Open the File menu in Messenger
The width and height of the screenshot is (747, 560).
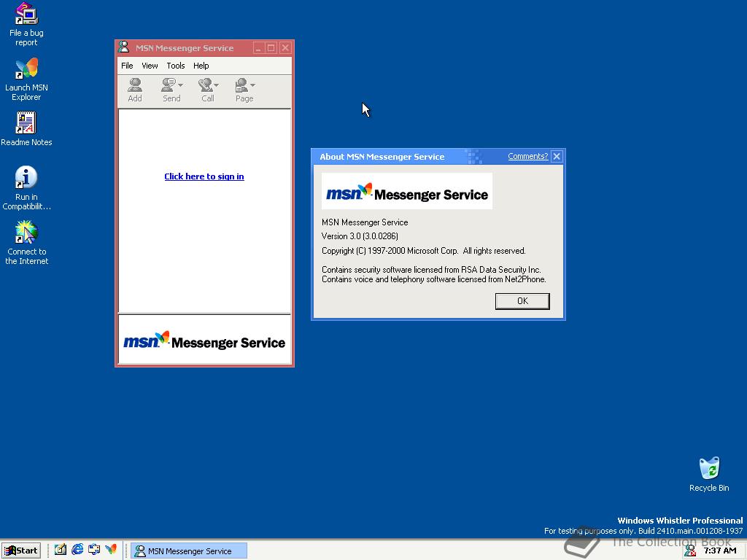point(127,66)
